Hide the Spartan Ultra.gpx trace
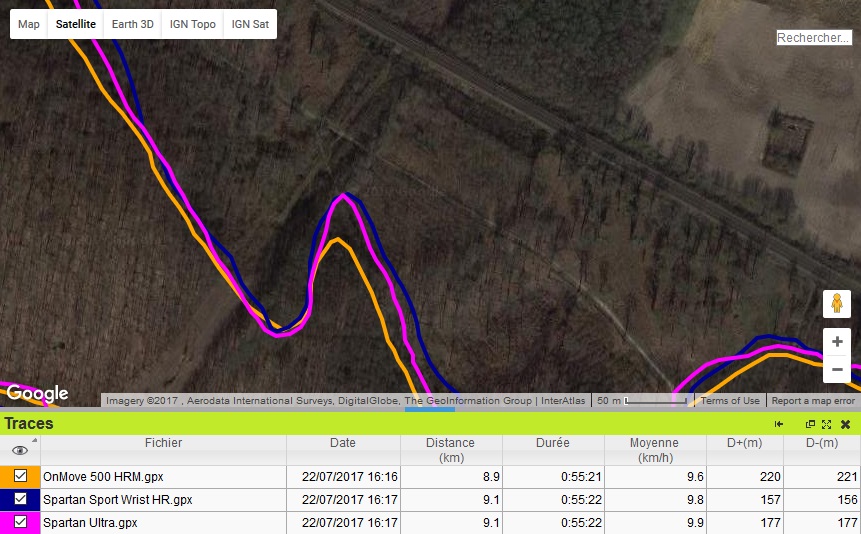The height and width of the screenshot is (534, 861). pos(20,522)
